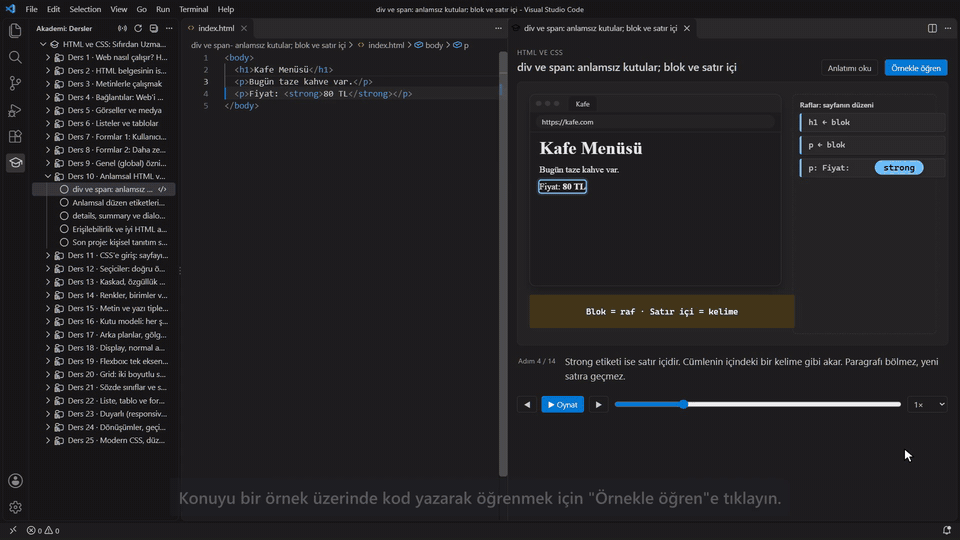Click the Anlatımı oku button
960x540 pixels.
(849, 68)
